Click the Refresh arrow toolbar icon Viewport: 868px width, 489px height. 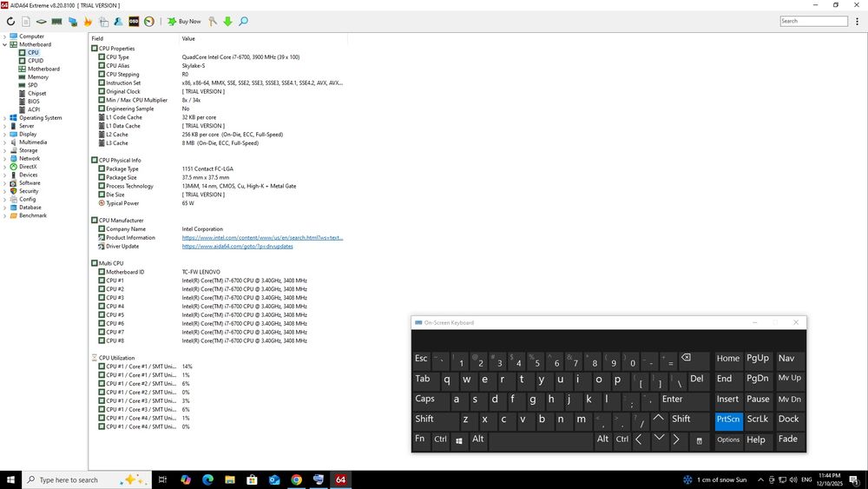[10, 22]
